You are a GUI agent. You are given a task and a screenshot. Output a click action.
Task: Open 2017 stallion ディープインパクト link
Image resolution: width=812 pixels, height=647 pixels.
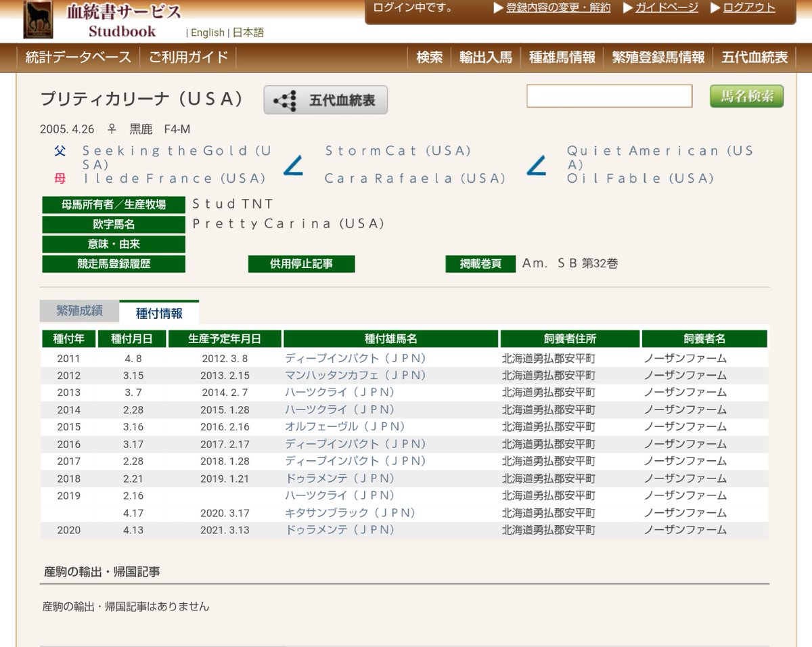355,461
